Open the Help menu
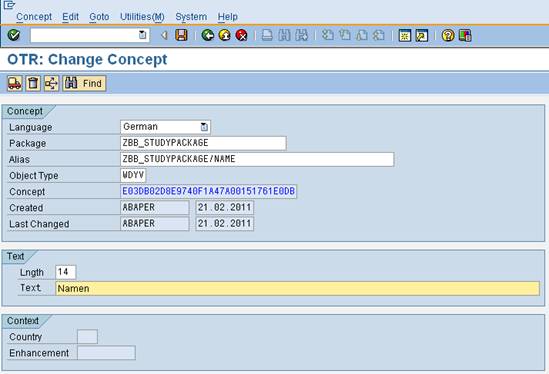Screen dimensions: 549x374 tap(228, 16)
